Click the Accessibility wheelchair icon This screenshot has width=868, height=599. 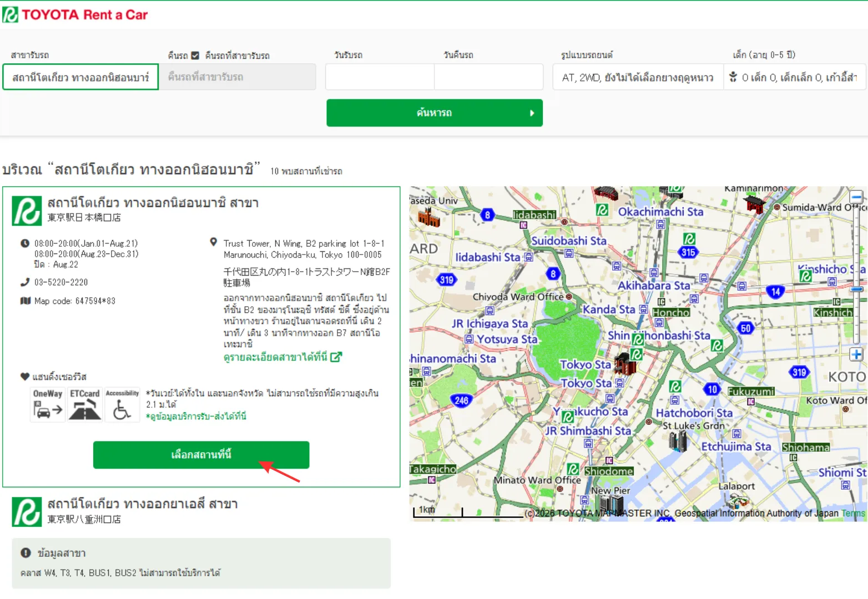pyautogui.click(x=122, y=404)
